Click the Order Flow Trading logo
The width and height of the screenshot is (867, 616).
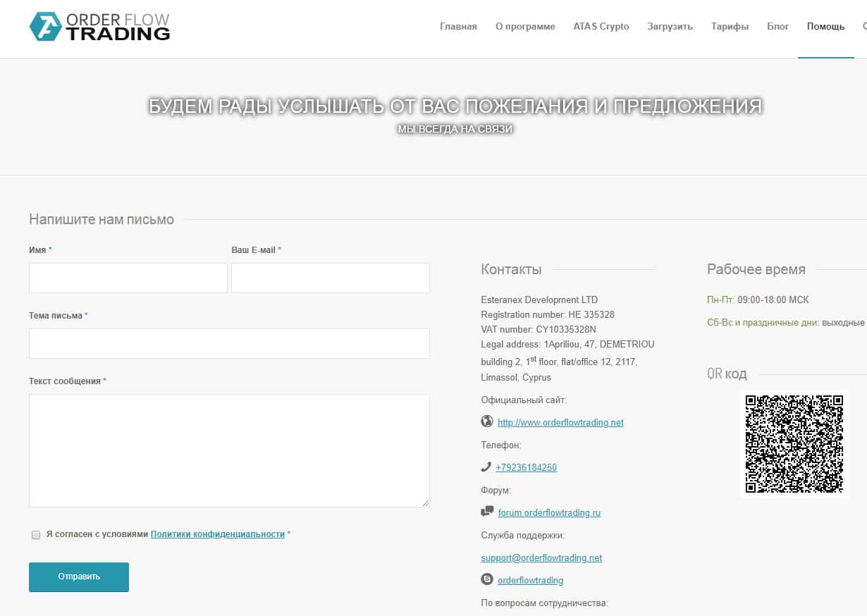pyautogui.click(x=99, y=27)
